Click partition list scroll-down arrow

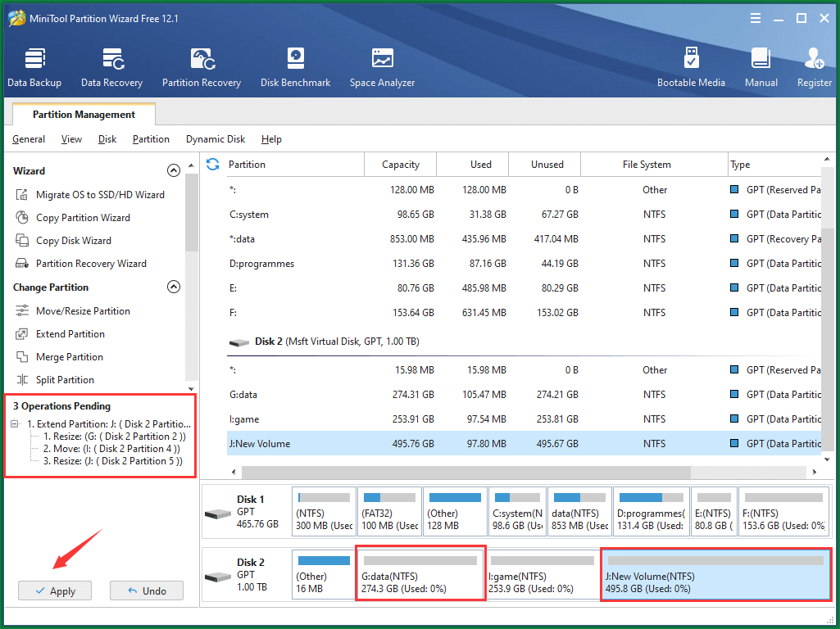pos(827,459)
